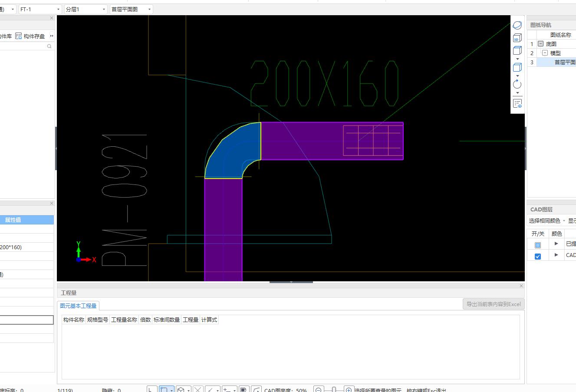576x392 pixels.
Task: Click the 计算式 column header
Action: click(x=209, y=320)
